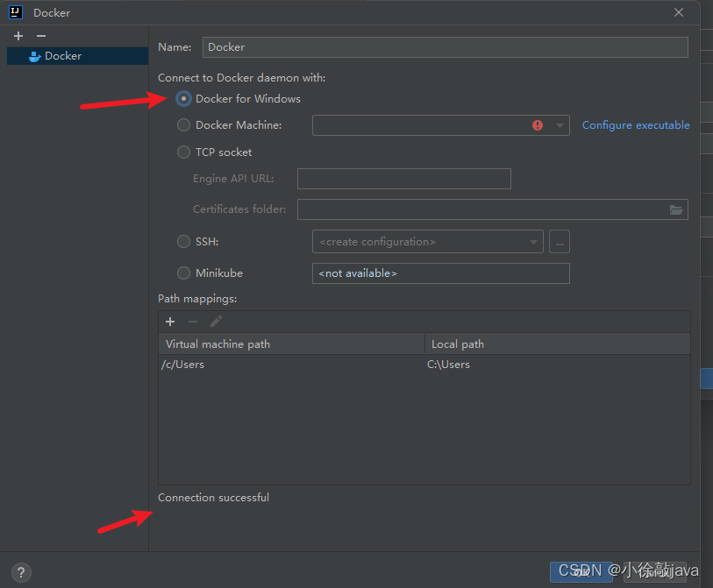
Task: Close the Docker dialog window
Action: [679, 13]
